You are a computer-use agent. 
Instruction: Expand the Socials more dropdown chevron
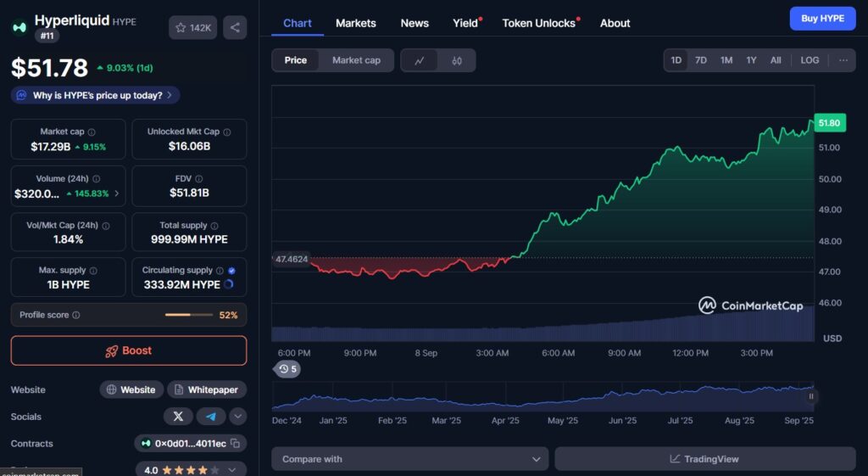pyautogui.click(x=238, y=416)
